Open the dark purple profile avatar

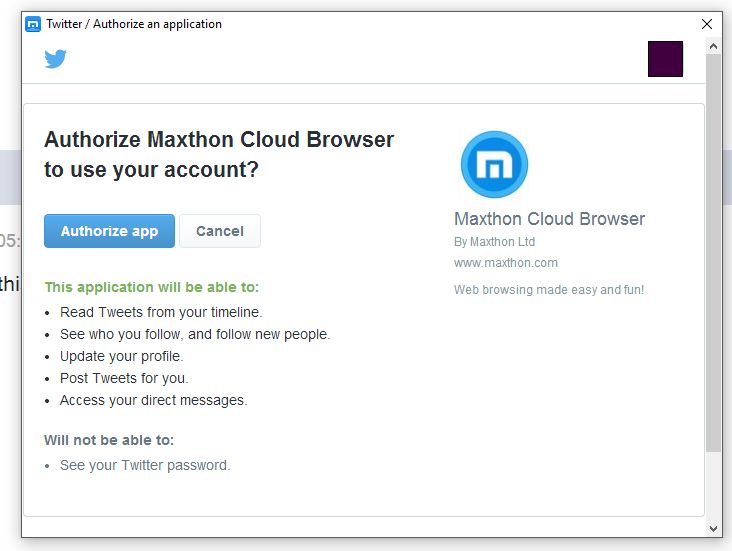coord(665,59)
